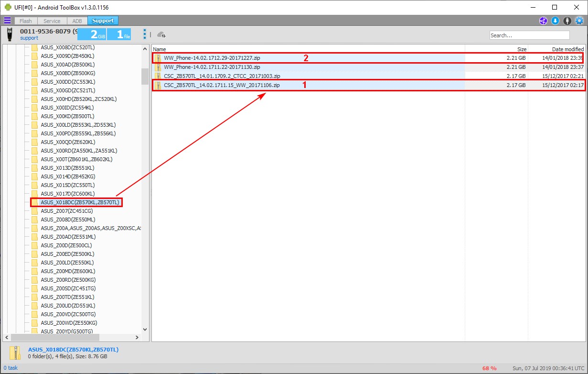This screenshot has width=588, height=374.
Task: Select tree folder ASUS_X00BD(ZB500KG)
Action: pos(68,73)
